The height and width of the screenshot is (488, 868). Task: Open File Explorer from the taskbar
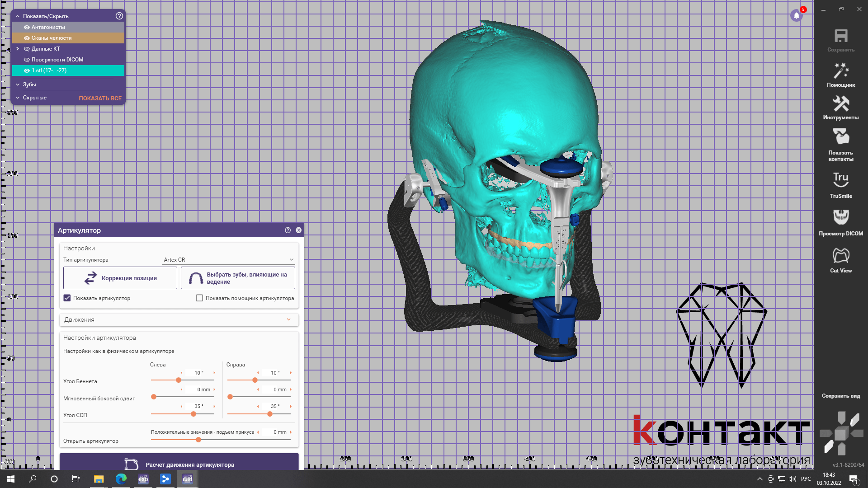[99, 479]
